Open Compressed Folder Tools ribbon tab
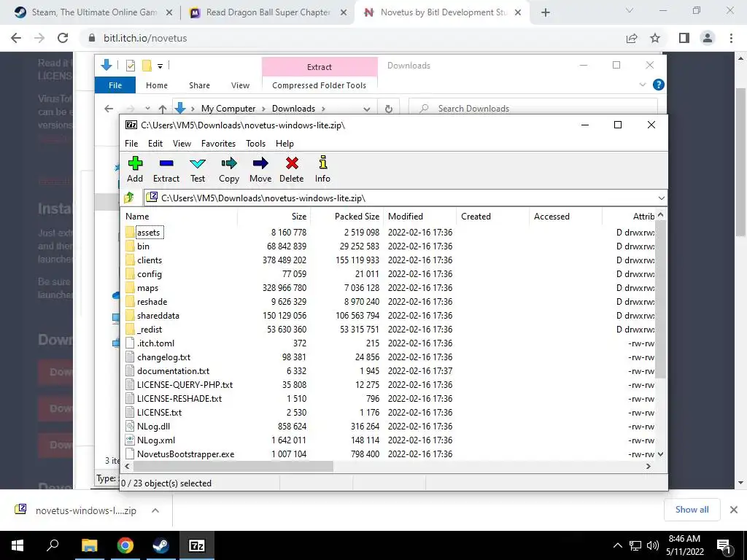747x560 pixels. [320, 85]
